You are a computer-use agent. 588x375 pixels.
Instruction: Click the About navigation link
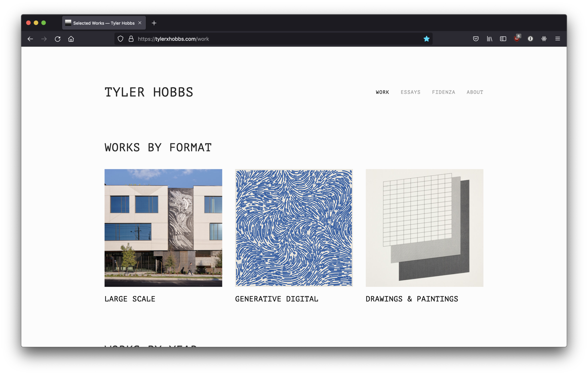475,92
